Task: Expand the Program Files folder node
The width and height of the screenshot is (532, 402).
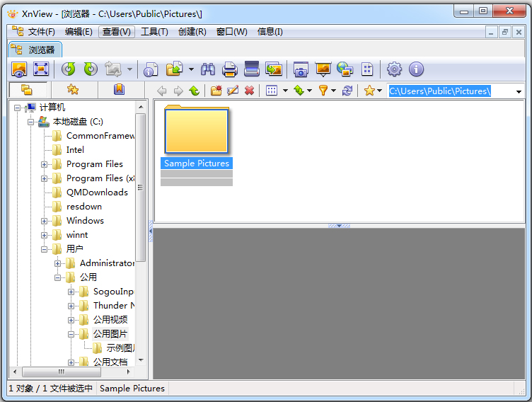Action: tap(44, 165)
